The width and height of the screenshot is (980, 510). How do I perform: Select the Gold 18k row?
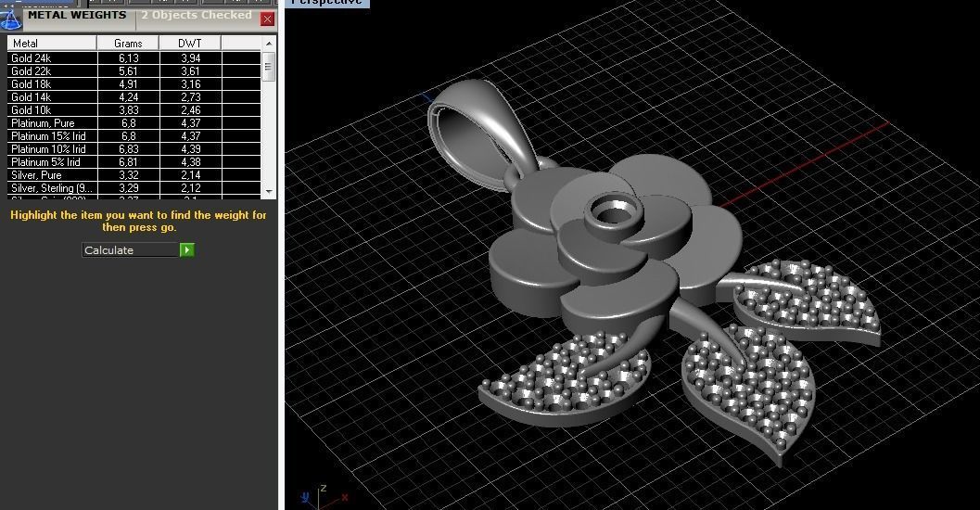[134, 84]
